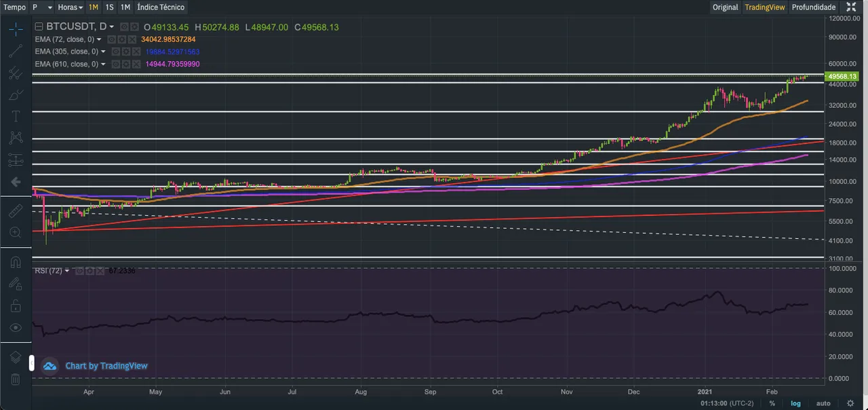Open settings for EMA 610 indicator

pyautogui.click(x=126, y=64)
